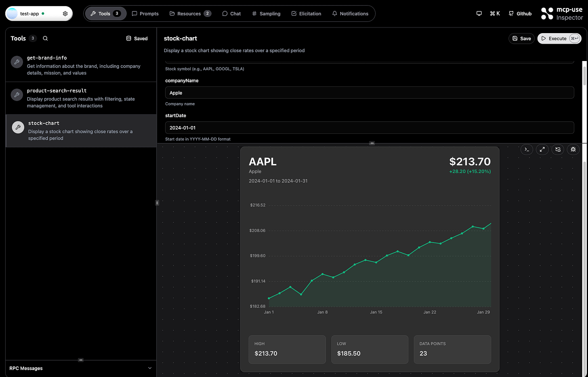Screen dimensions: 588x377
Task: Click the HIGH $213.70 stat card
Action: [x=287, y=350]
